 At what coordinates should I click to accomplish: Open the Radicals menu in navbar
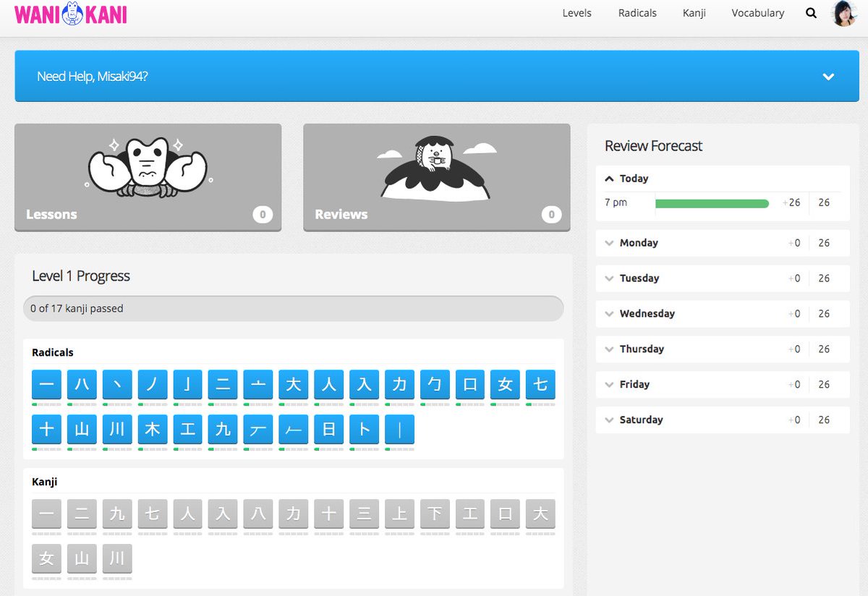[x=637, y=13]
